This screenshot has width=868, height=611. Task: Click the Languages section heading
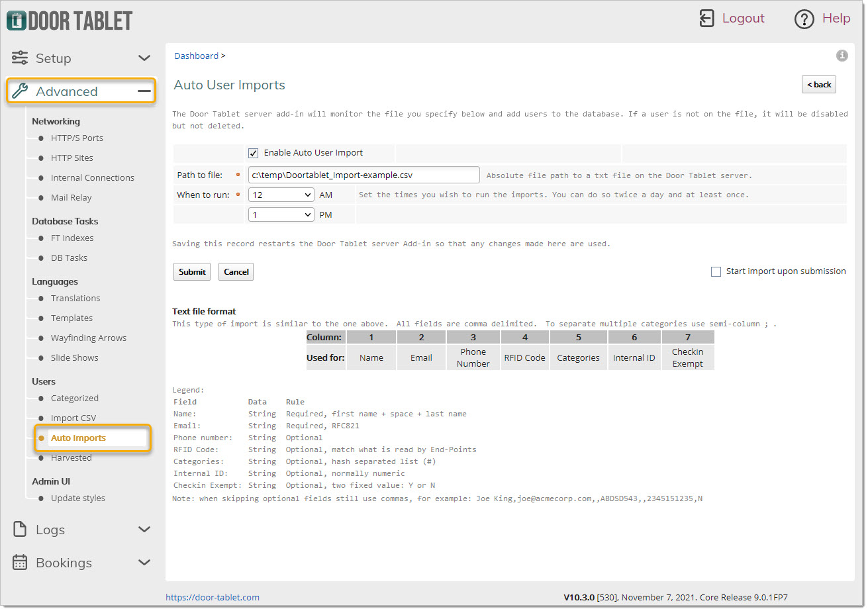[55, 282]
